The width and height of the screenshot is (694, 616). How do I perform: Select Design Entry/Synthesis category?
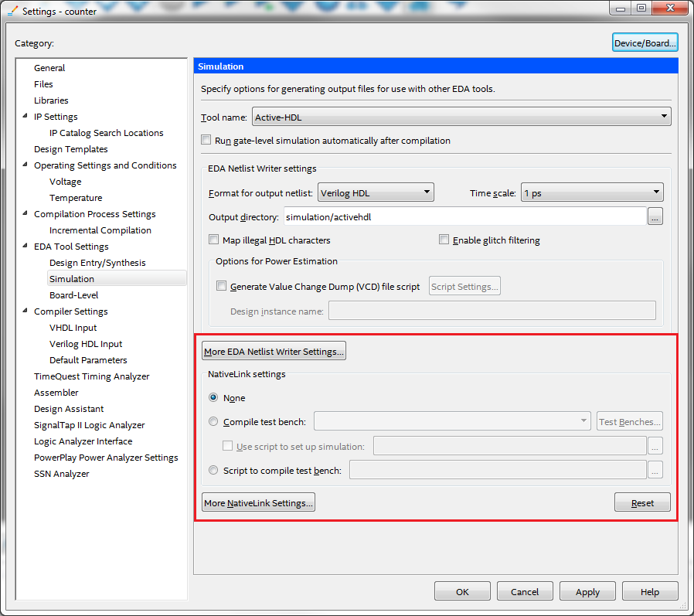click(x=97, y=263)
